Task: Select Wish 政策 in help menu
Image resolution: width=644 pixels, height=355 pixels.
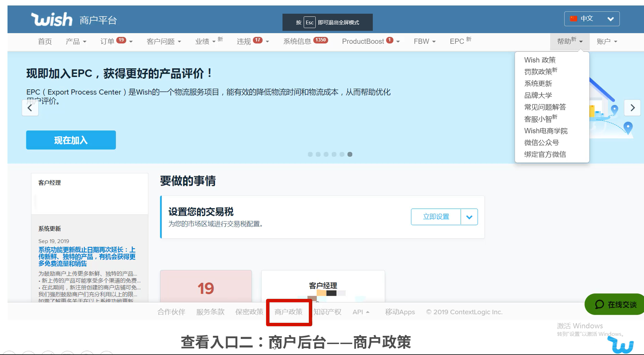Action: [x=540, y=60]
